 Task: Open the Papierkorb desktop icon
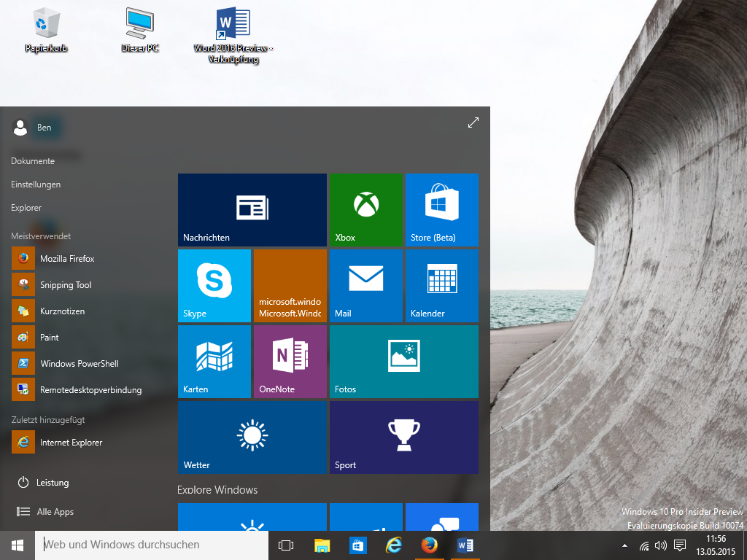[46, 29]
